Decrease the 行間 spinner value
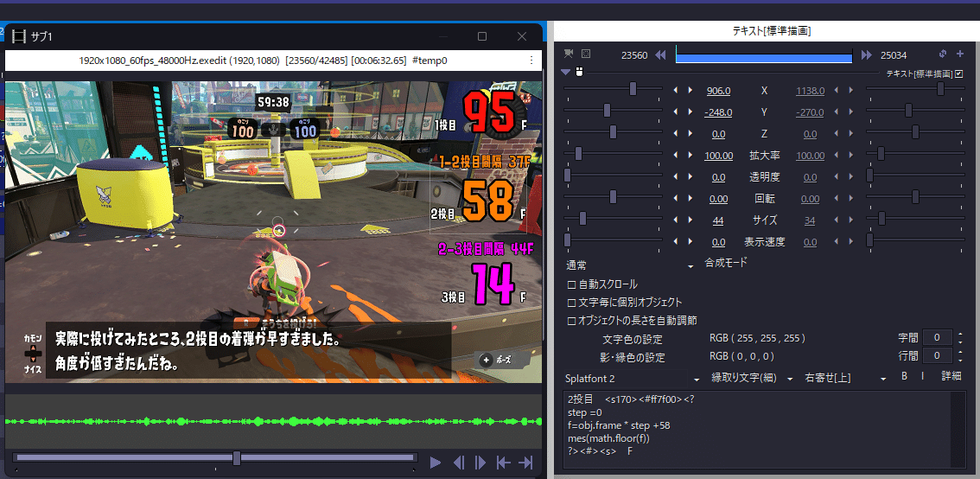This screenshot has width=980, height=479. 960,359
